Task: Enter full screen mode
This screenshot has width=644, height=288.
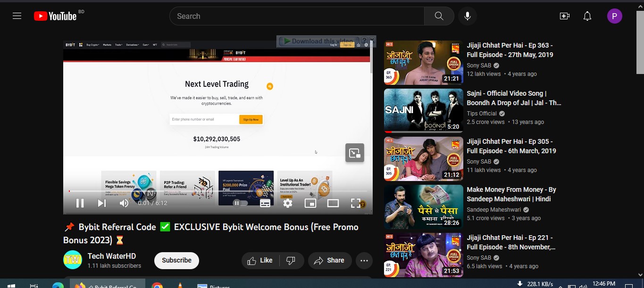Action: [355, 203]
